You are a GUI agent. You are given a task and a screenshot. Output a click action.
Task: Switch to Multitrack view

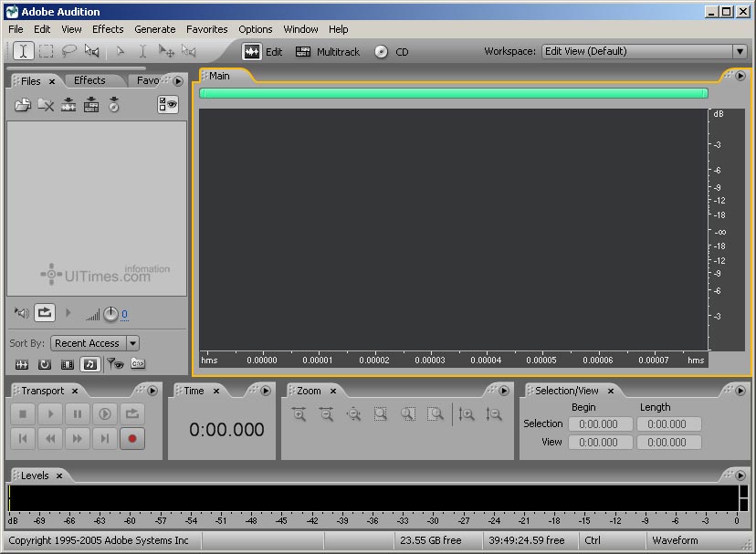coord(328,52)
